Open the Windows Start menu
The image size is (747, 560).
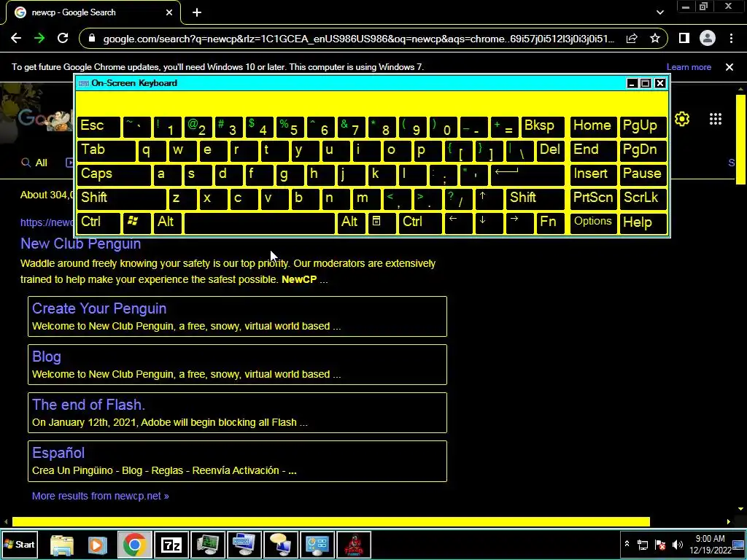click(x=20, y=545)
